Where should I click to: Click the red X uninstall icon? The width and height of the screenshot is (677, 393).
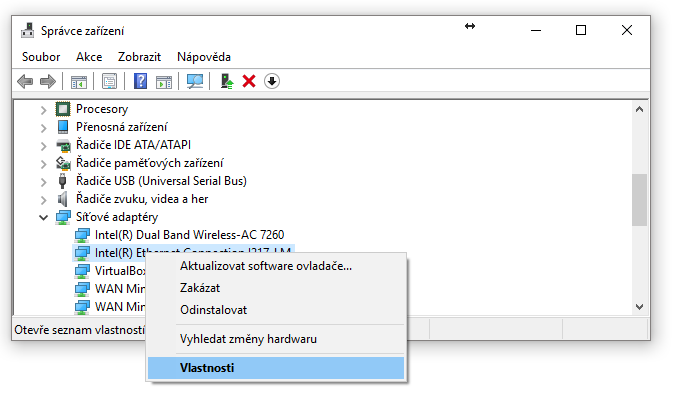click(x=249, y=81)
